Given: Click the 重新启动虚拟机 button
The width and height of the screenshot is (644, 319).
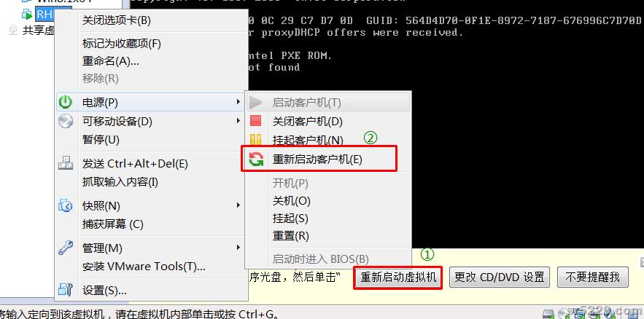Looking at the screenshot, I should coord(398,277).
